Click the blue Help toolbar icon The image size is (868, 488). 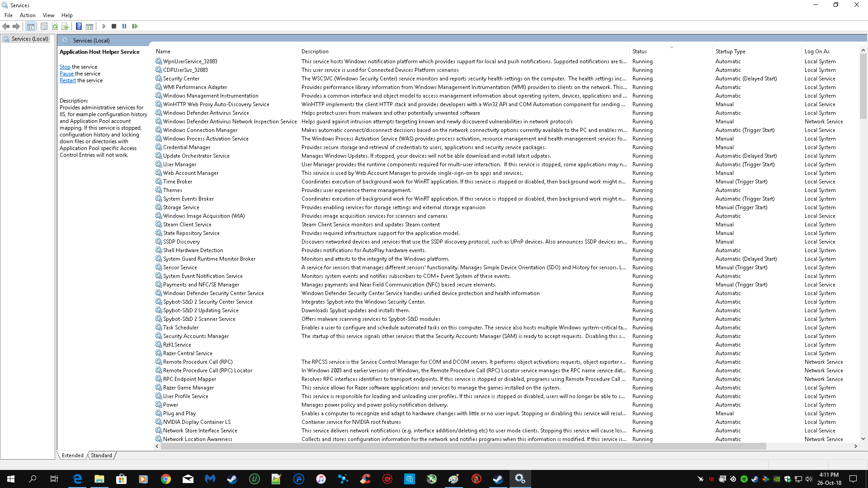click(79, 26)
